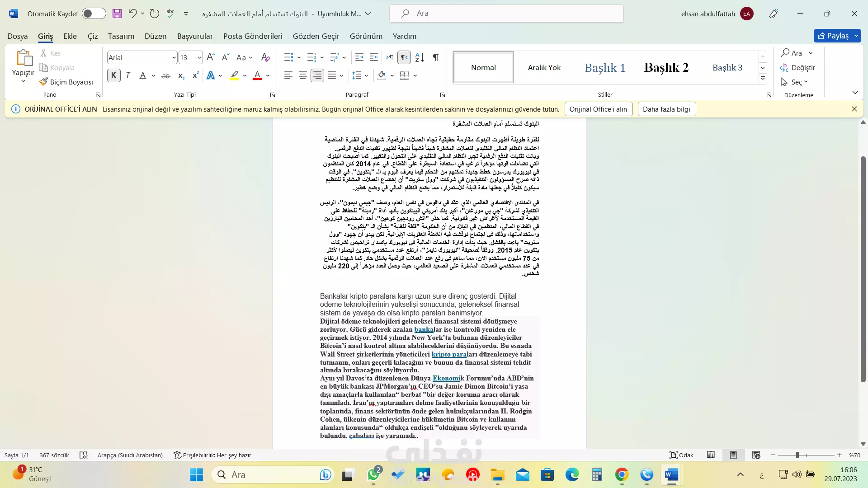Viewport: 868px width, 488px height.
Task: Toggle right text alignment
Action: [317, 75]
